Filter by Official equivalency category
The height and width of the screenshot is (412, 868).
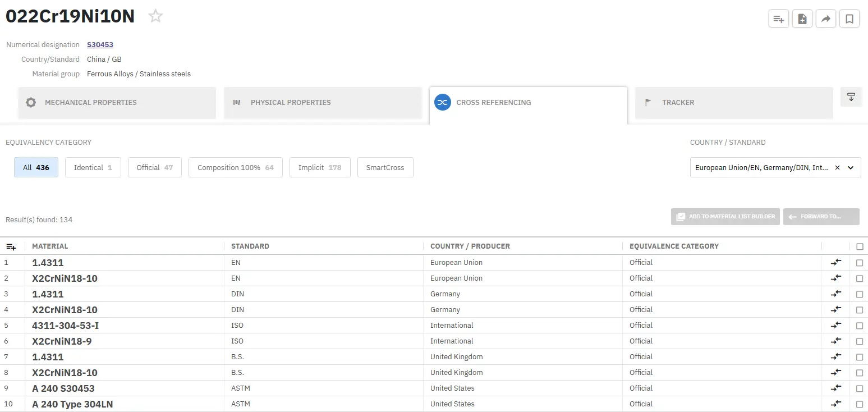(x=155, y=167)
